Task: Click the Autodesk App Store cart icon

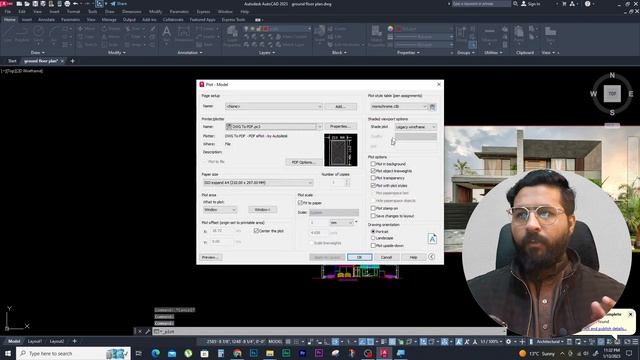Action: [x=564, y=4]
